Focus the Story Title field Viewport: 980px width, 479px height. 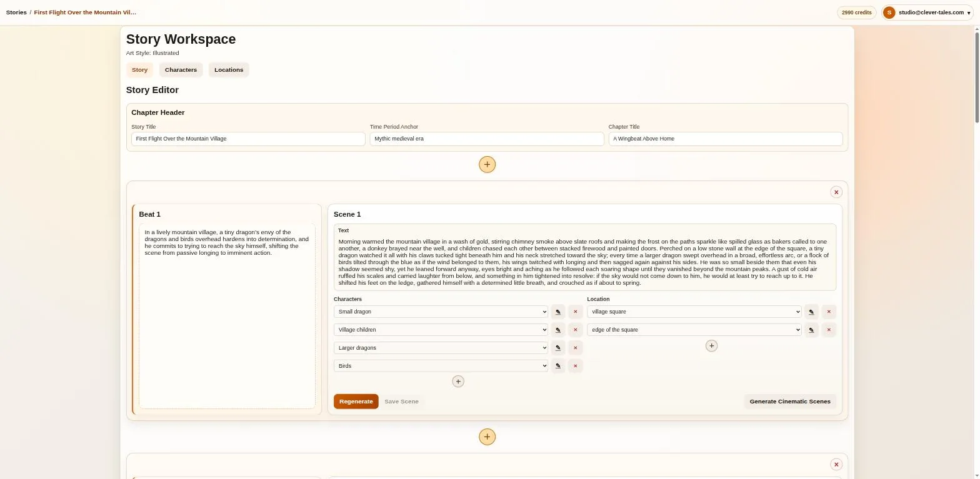(x=248, y=139)
